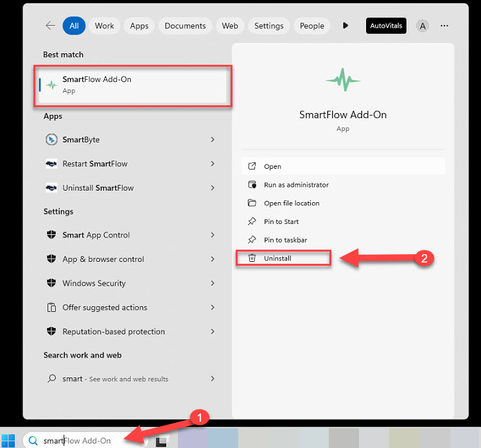Viewport: 481px width, 448px height.
Task: Click the Reputation-based protection shield icon
Action: pyautogui.click(x=51, y=331)
